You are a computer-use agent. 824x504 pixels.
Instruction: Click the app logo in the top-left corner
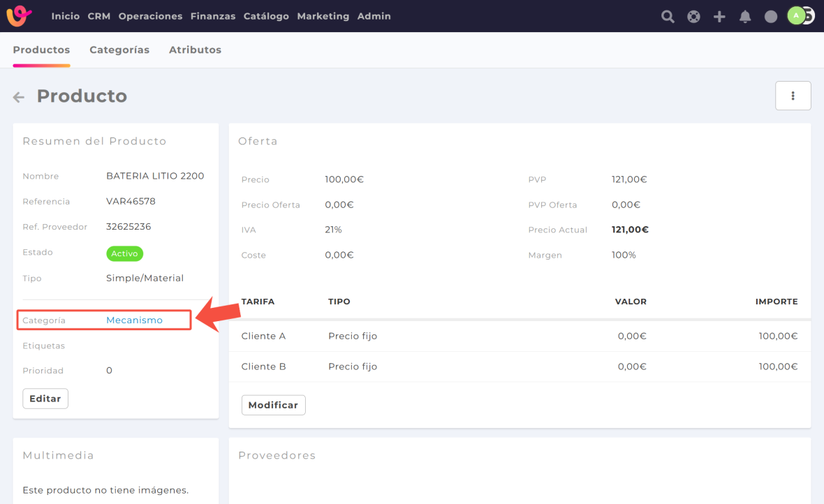coord(19,15)
